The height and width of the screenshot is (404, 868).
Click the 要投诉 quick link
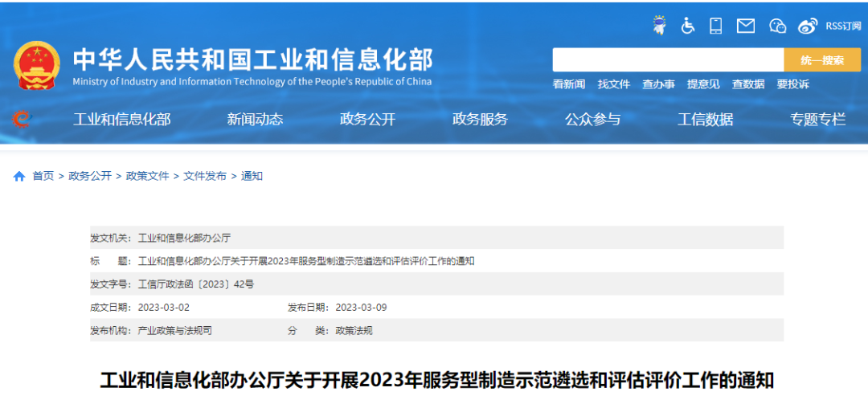pos(792,84)
